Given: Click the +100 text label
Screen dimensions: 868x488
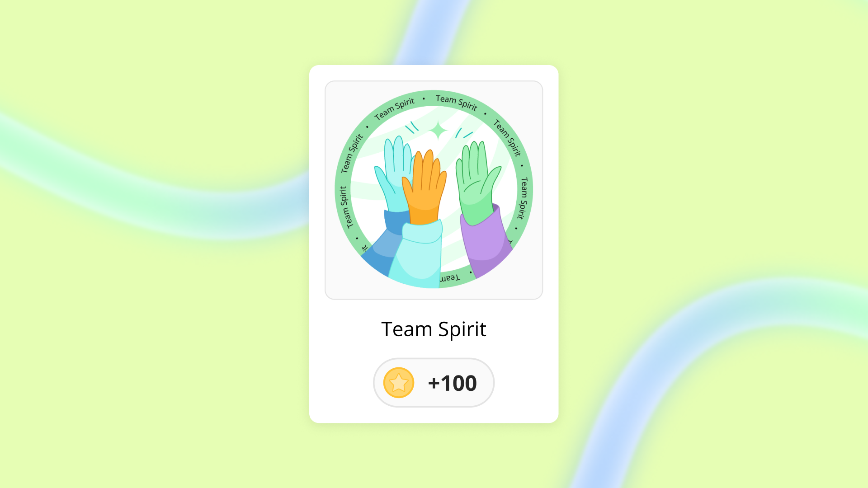Looking at the screenshot, I should 452,383.
